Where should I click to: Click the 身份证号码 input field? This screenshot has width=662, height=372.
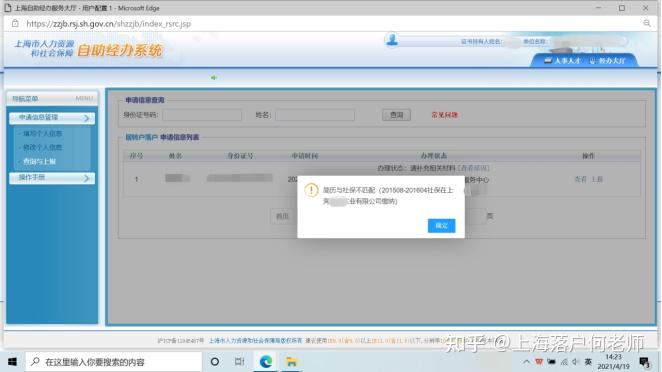point(202,115)
